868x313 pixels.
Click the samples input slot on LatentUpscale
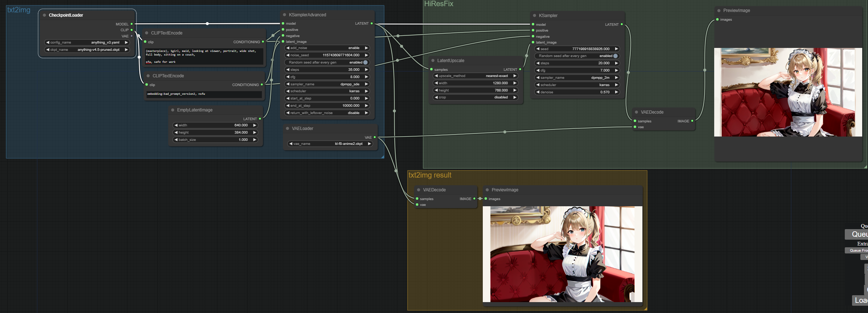(431, 69)
